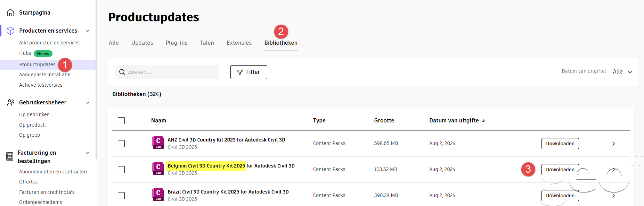The width and height of the screenshot is (644, 206).
Task: Open Productupdates in the sidebar
Action: coord(37,65)
